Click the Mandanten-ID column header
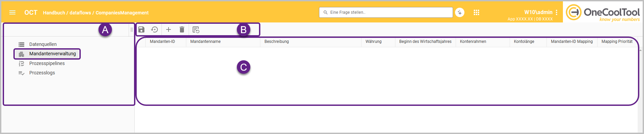The height and width of the screenshot is (134, 644). tap(163, 42)
